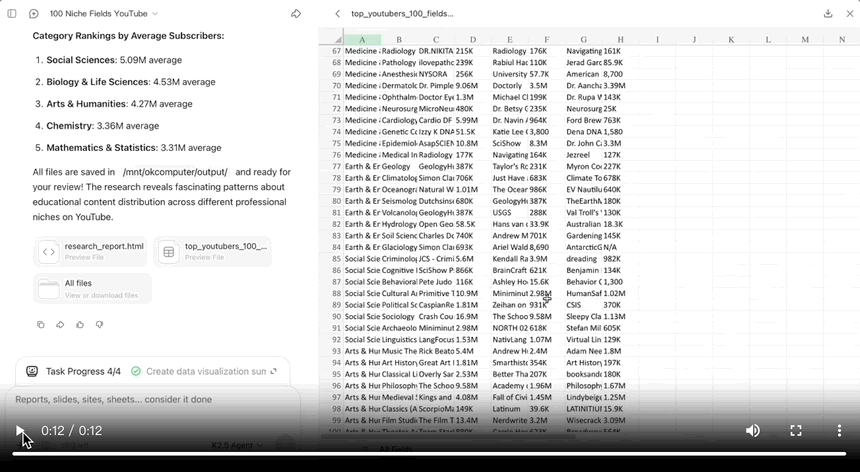This screenshot has width=860, height=472.
Task: Go back with the left chevron
Action: click(337, 14)
